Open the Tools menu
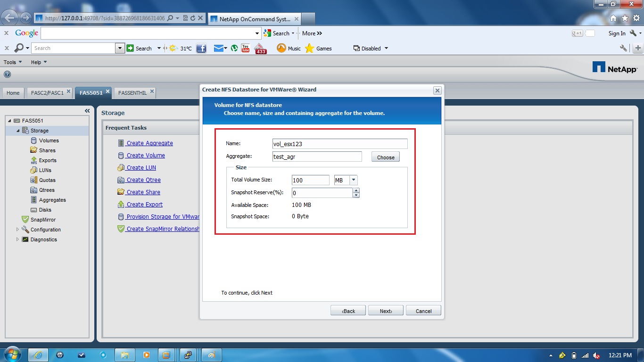 pyautogui.click(x=10, y=62)
